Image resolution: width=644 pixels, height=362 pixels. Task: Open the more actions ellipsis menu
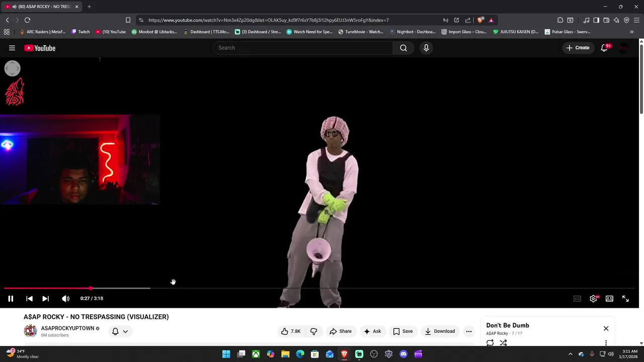pos(469,331)
